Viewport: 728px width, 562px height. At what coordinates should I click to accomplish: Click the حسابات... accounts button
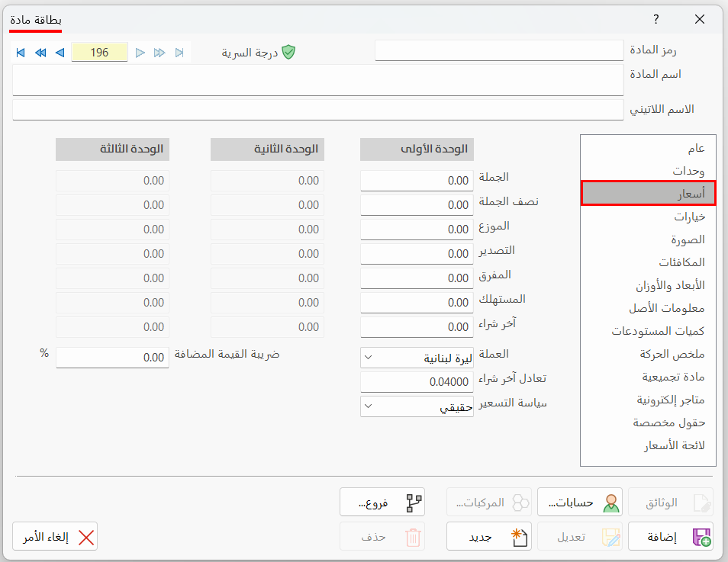pyautogui.click(x=580, y=502)
